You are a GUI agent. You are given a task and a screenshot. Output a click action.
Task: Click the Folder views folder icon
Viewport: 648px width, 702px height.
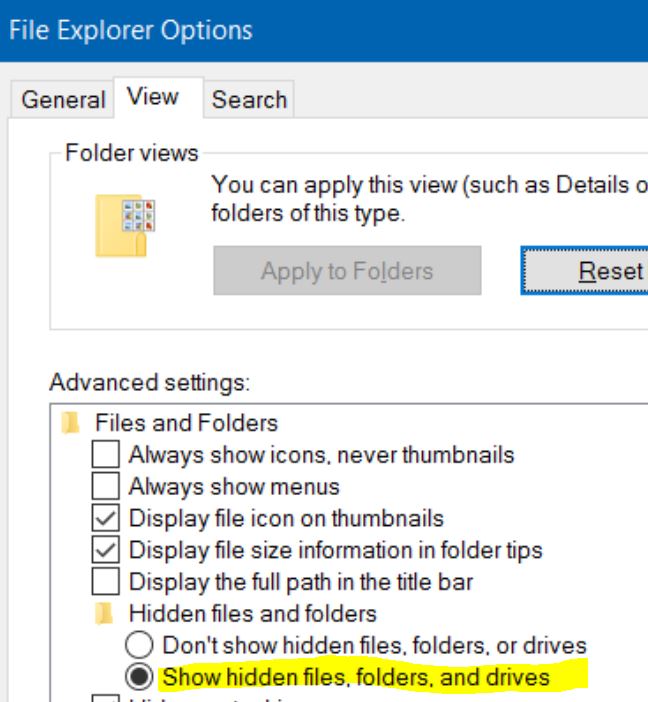coord(125,226)
